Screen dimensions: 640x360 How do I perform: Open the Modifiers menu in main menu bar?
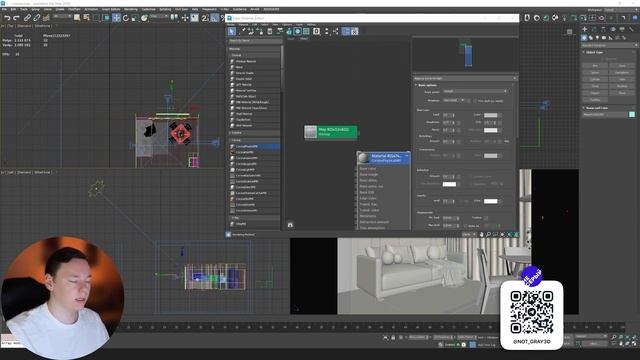pos(74,9)
